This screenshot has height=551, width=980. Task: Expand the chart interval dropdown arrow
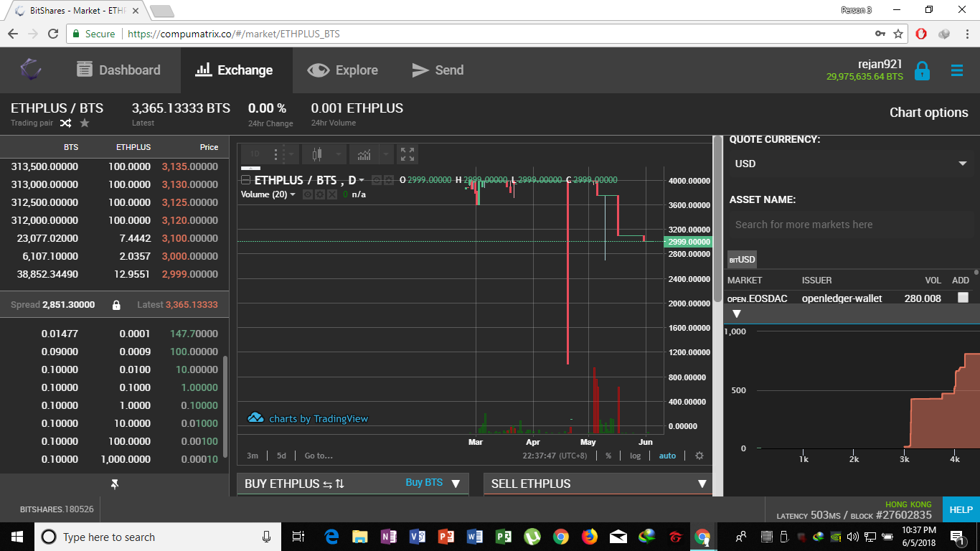291,154
